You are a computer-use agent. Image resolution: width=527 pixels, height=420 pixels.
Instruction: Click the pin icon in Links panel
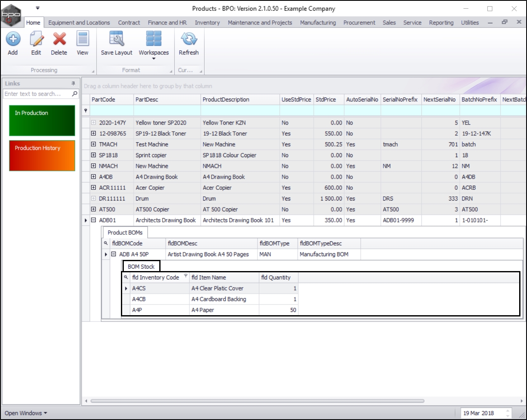73,83
